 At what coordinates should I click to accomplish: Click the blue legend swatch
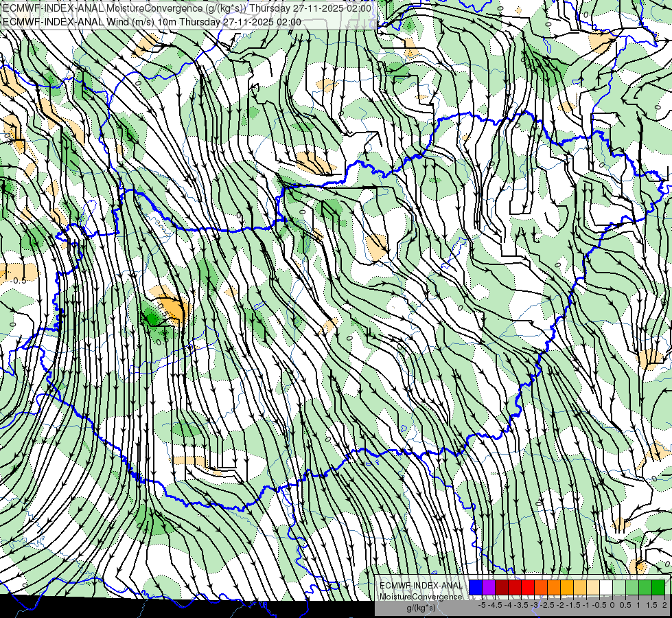click(x=476, y=587)
